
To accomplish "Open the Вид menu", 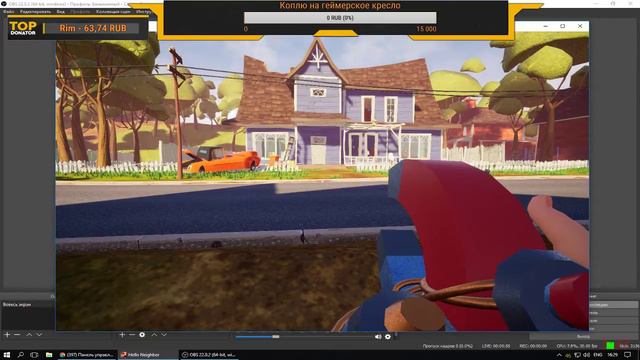I will pyautogui.click(x=60, y=11).
